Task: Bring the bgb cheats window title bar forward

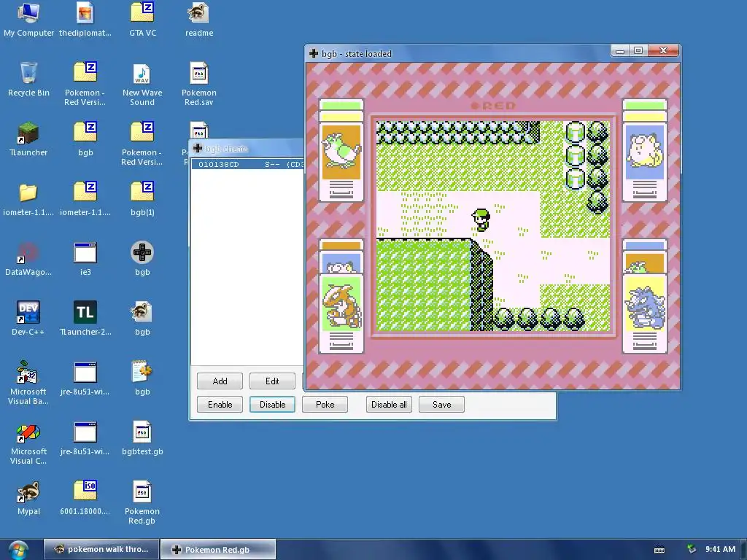Action: point(248,149)
